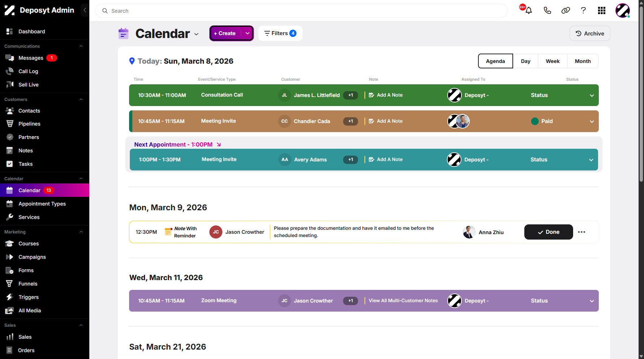Click the phone dialer icon in the top bar

547,10
